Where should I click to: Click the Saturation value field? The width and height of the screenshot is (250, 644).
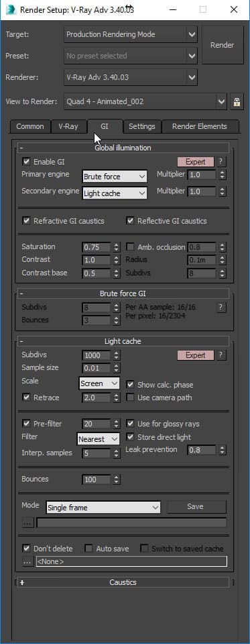tap(97, 247)
